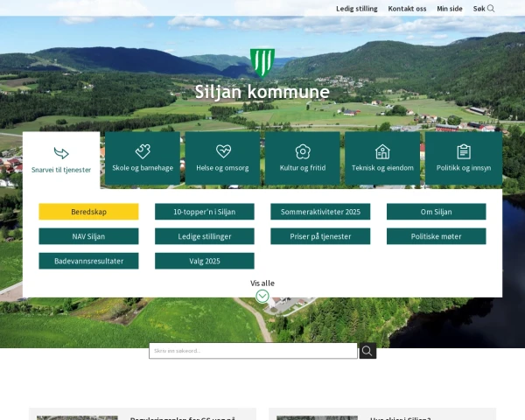Click the clipboard icon for Politikk og innsyn
The image size is (525, 420).
coord(464,151)
